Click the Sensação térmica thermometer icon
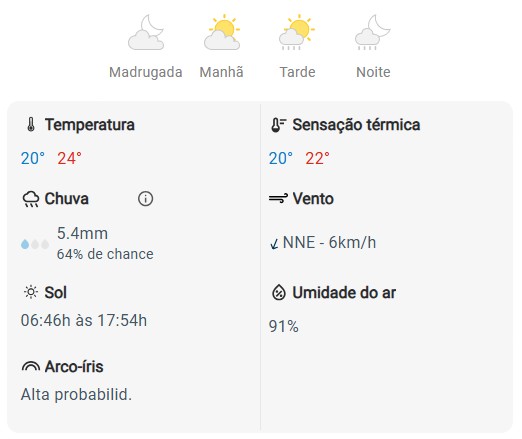The image size is (522, 439). [x=278, y=125]
